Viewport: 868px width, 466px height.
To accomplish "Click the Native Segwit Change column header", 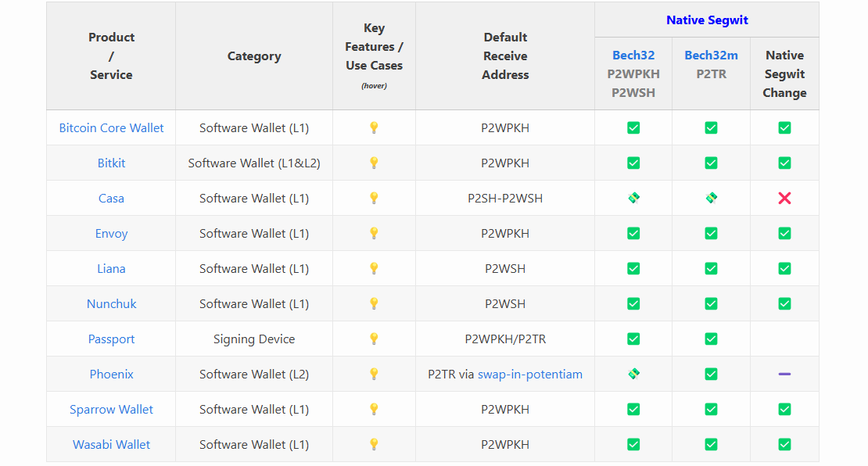I will point(784,73).
